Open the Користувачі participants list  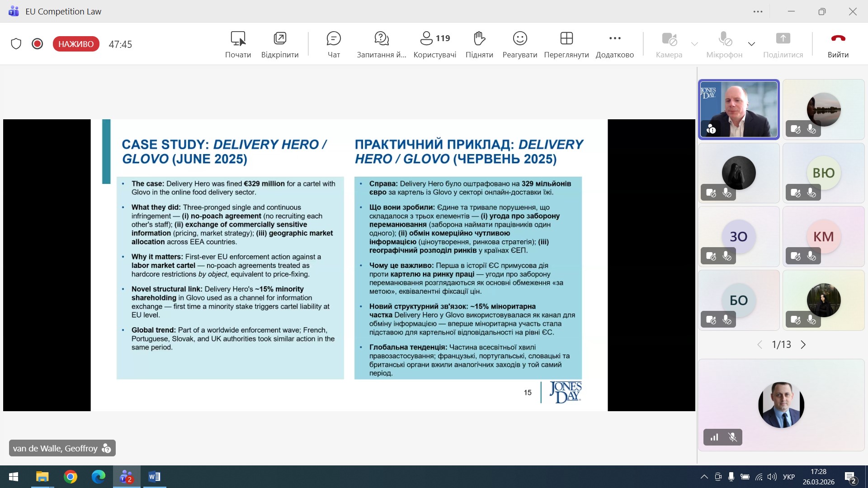pyautogui.click(x=434, y=44)
